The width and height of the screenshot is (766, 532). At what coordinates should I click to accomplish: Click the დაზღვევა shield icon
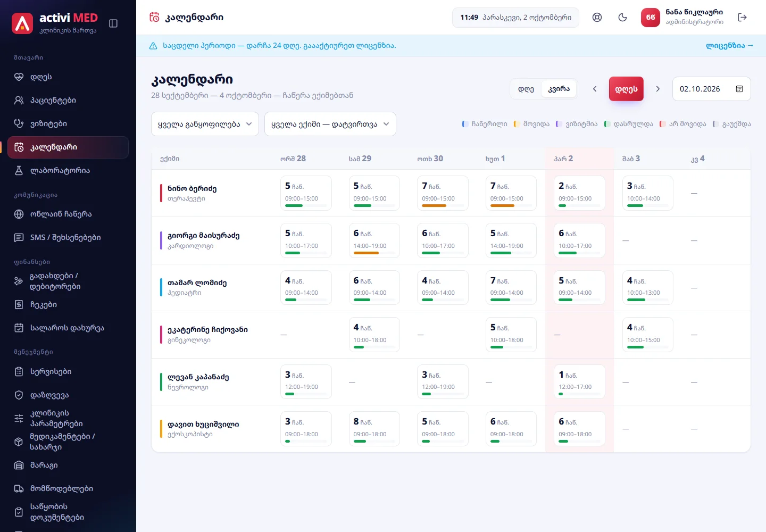(19, 395)
